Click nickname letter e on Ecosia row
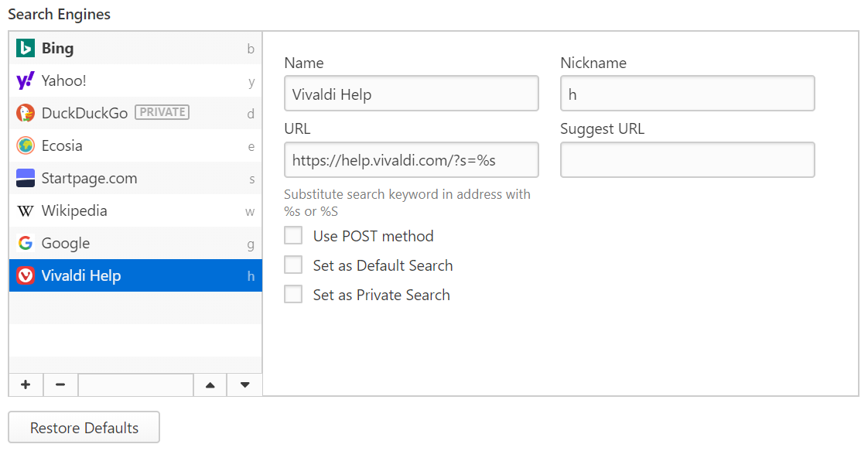 pos(251,147)
